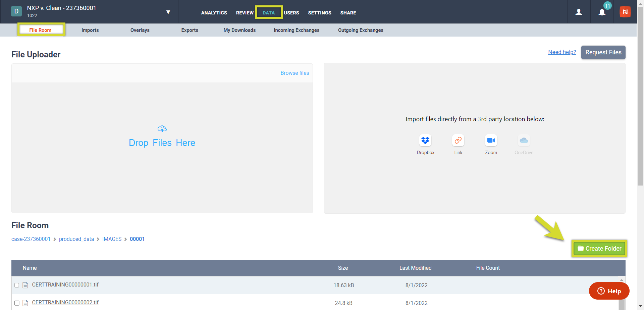Switch to Outgoing Exchanges tab
Screen dimensions: 644x310
(x=361, y=30)
